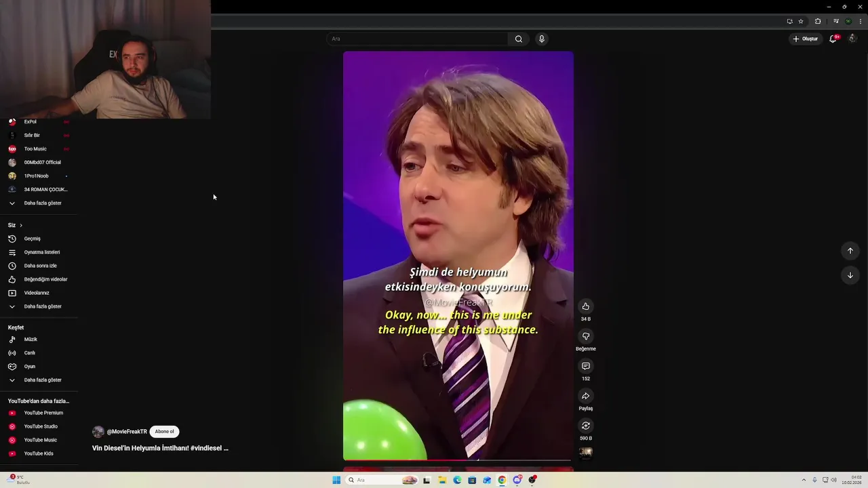Switch to Chrome in taskbar
The width and height of the screenshot is (868, 488).
[502, 480]
